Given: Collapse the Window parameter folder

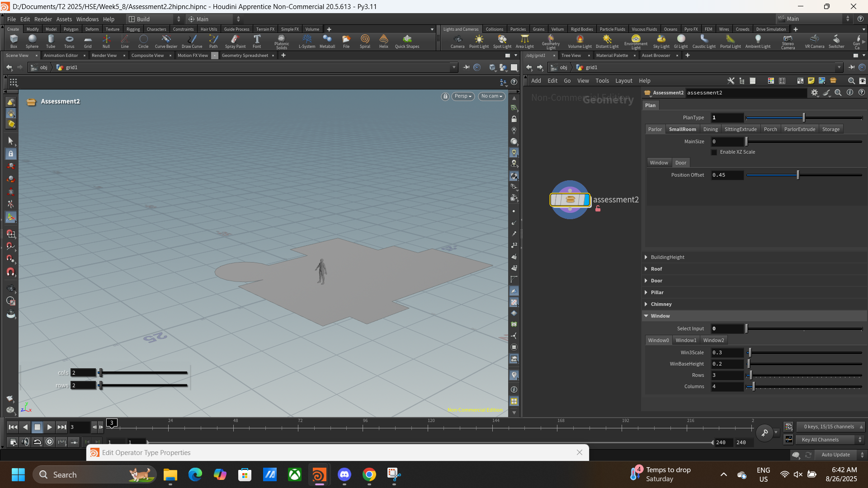Looking at the screenshot, I should (660, 316).
